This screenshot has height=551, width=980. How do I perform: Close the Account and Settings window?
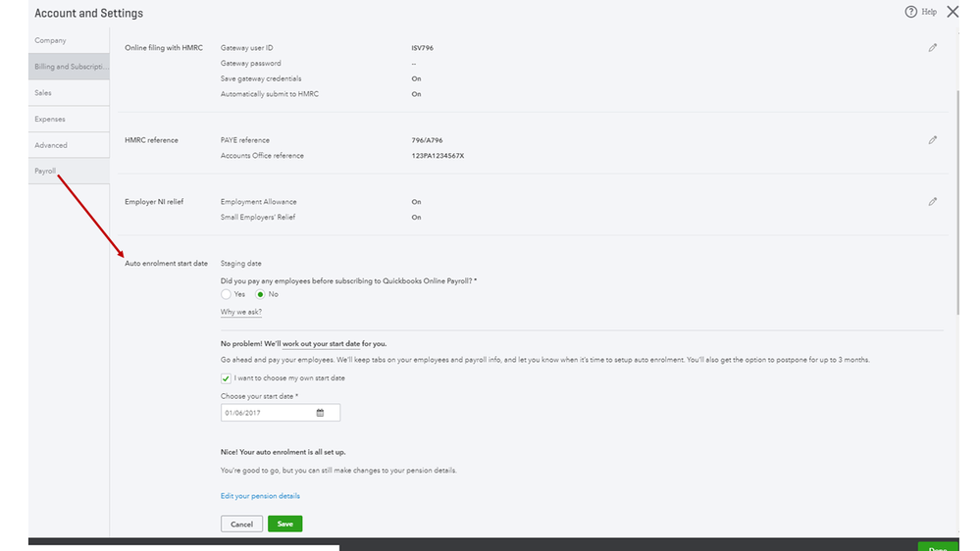click(x=953, y=13)
